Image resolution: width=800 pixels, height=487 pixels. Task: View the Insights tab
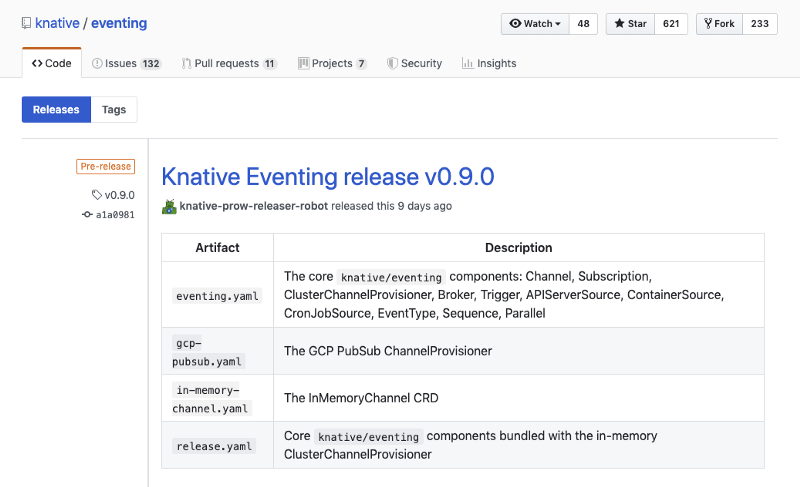point(489,63)
